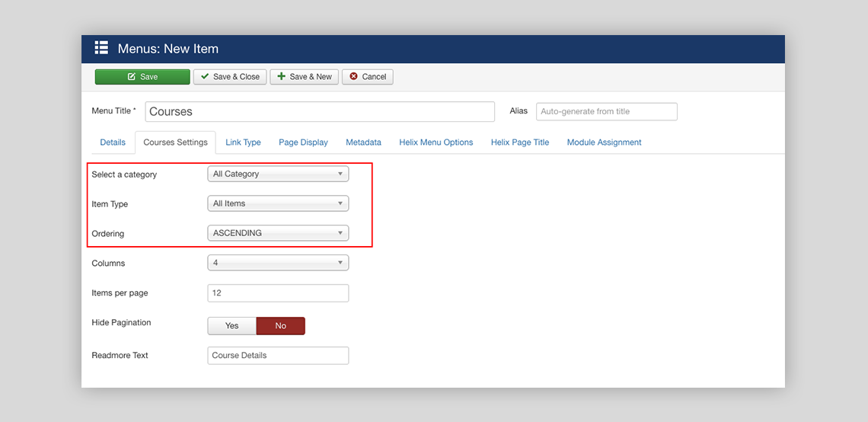Go to the Page Display tab
Screen dimensions: 868x422
click(303, 142)
